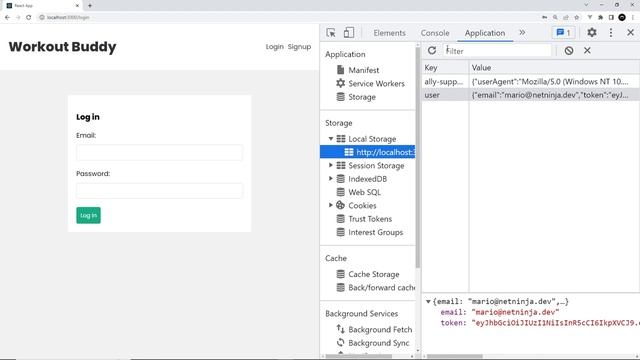This screenshot has height=360, width=640.
Task: Focus the Email input field
Action: pyautogui.click(x=159, y=153)
